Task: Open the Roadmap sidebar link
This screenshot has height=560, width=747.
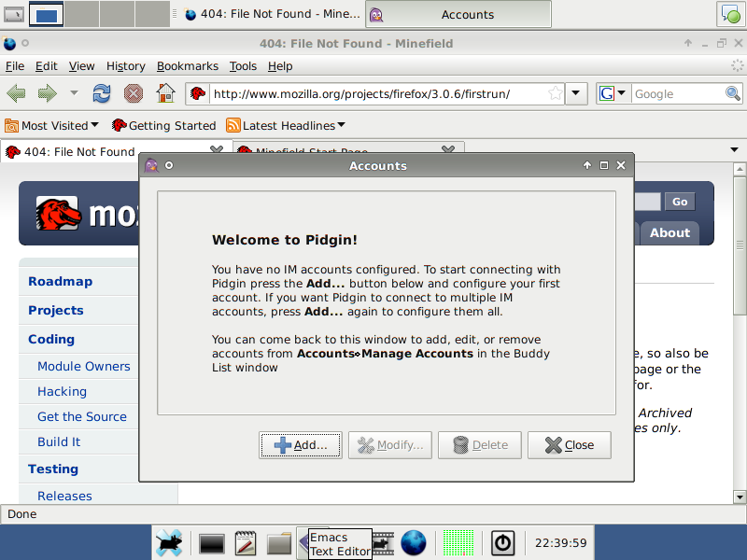Action: 60,282
